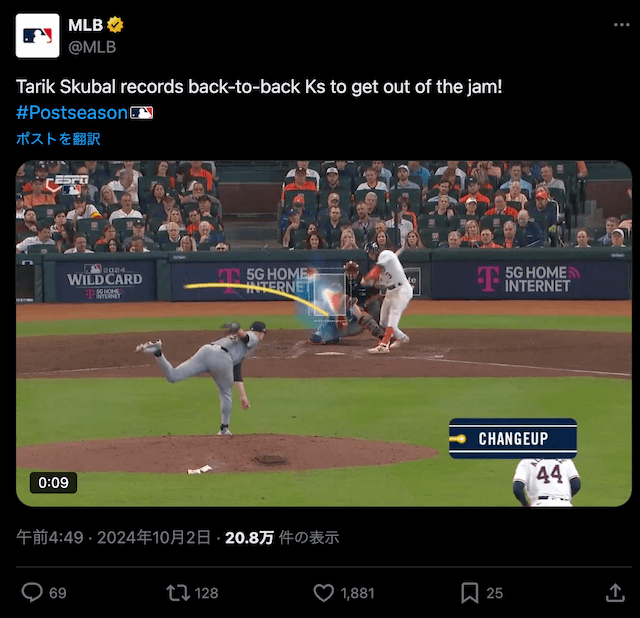Screen dimensions: 640x618
Task: Click the reply speech bubble icon
Action: pos(32,593)
